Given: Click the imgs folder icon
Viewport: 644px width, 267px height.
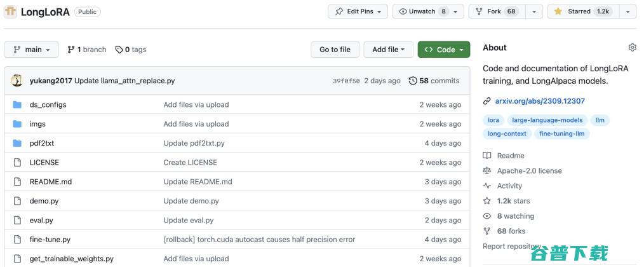Looking at the screenshot, I should click(17, 124).
